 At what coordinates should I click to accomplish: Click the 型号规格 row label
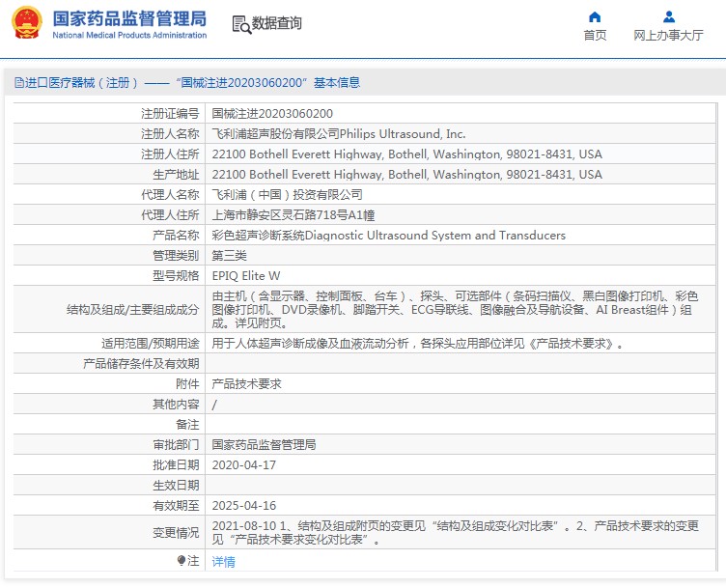(176, 276)
